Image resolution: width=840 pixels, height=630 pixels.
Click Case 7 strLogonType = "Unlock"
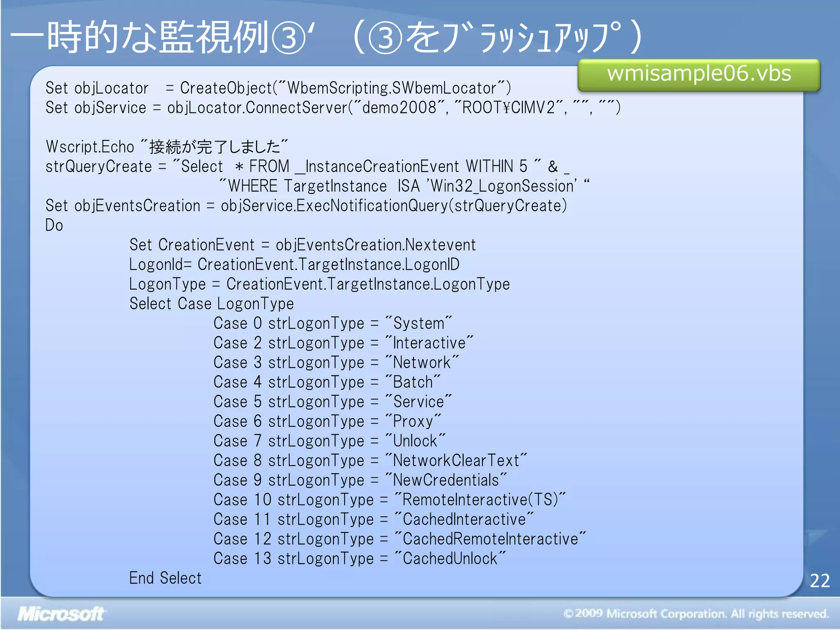pos(329,441)
